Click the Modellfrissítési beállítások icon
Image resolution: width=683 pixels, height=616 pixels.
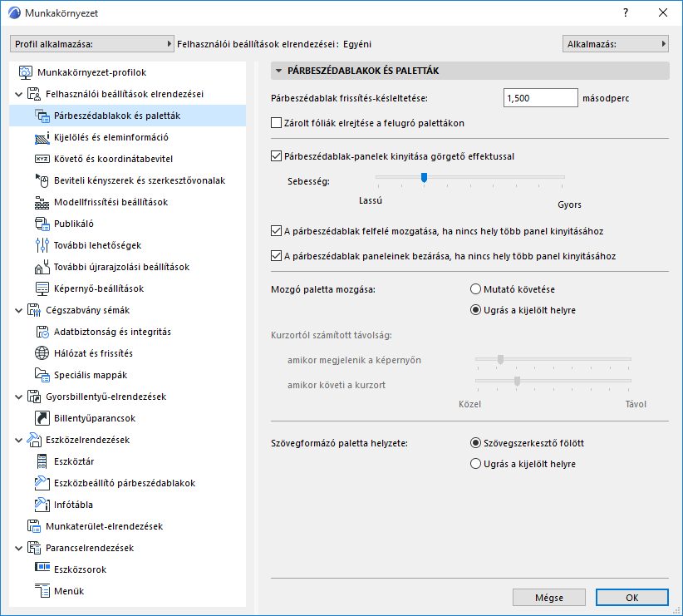tap(43, 202)
